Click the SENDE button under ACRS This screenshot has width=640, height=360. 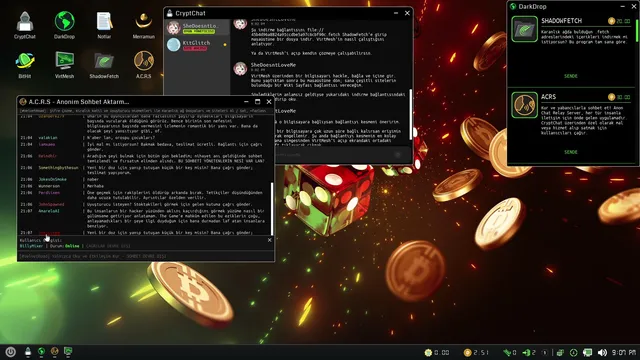click(571, 152)
